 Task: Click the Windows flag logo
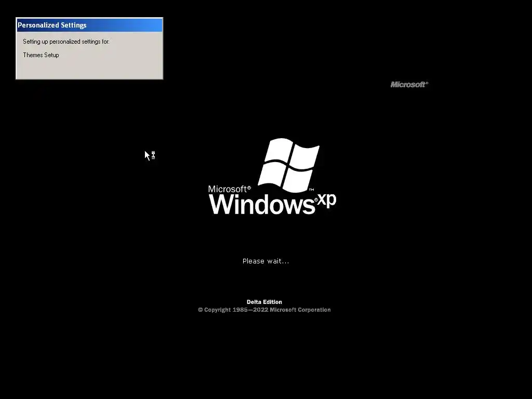click(x=289, y=165)
